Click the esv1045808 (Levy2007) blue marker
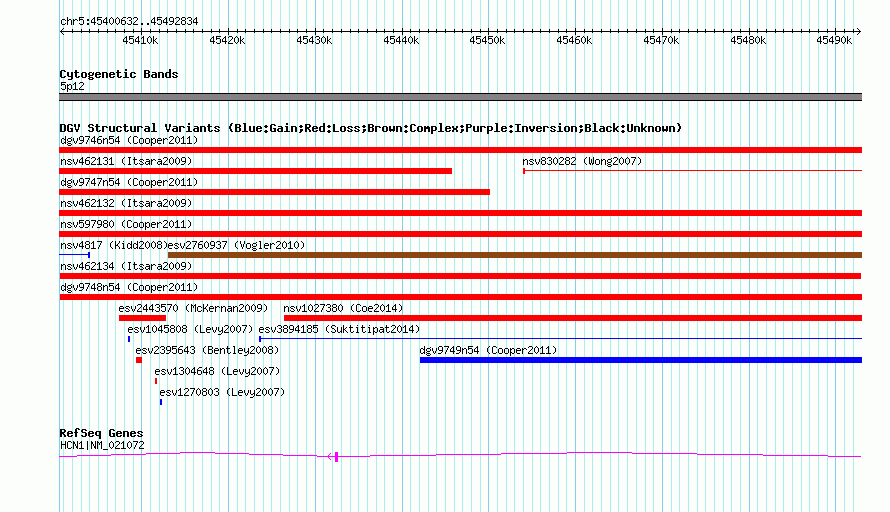 pyautogui.click(x=129, y=339)
